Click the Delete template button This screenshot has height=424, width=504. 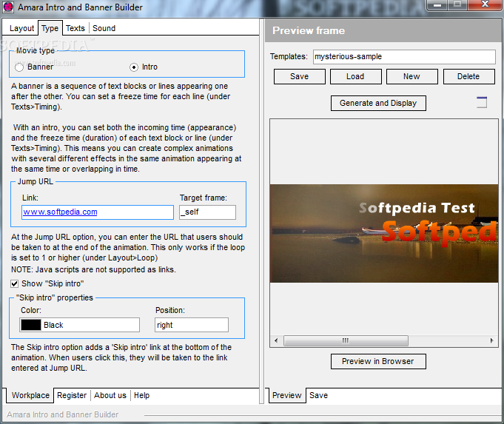(x=468, y=76)
